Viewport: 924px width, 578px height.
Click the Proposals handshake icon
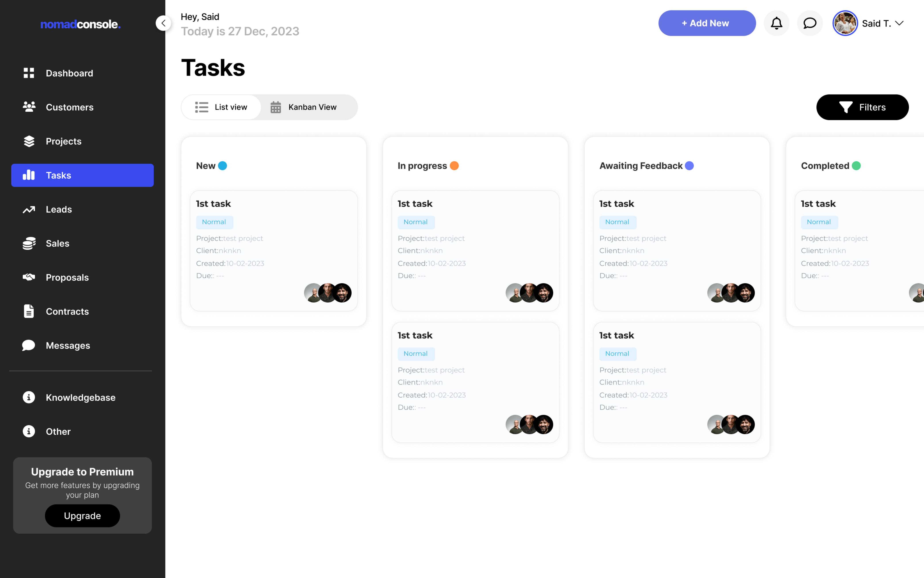[x=29, y=277]
